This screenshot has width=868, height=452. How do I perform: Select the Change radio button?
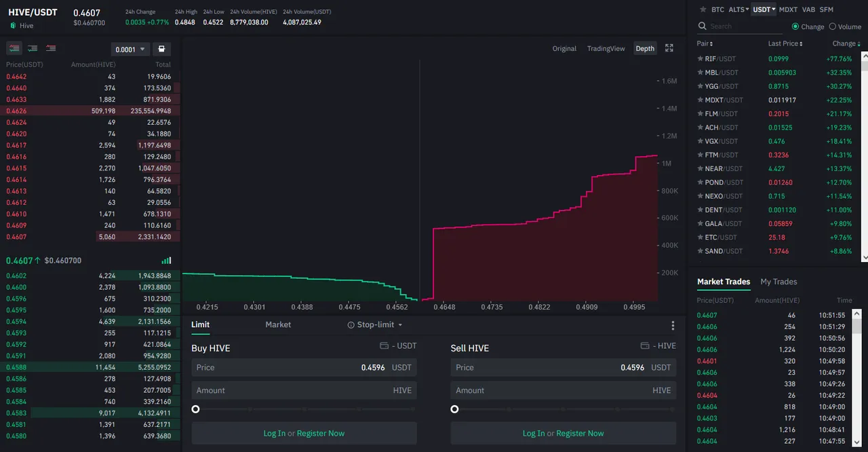click(795, 26)
